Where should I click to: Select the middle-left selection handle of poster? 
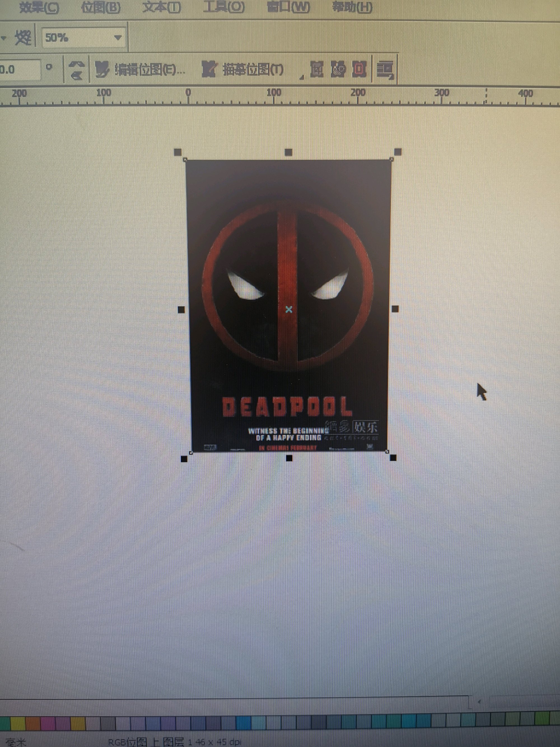point(181,310)
